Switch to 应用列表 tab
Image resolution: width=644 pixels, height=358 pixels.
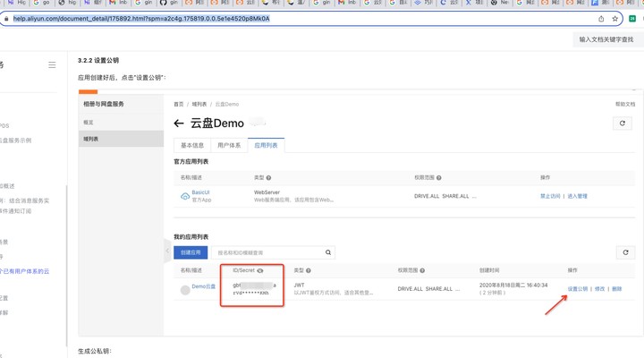pos(267,145)
